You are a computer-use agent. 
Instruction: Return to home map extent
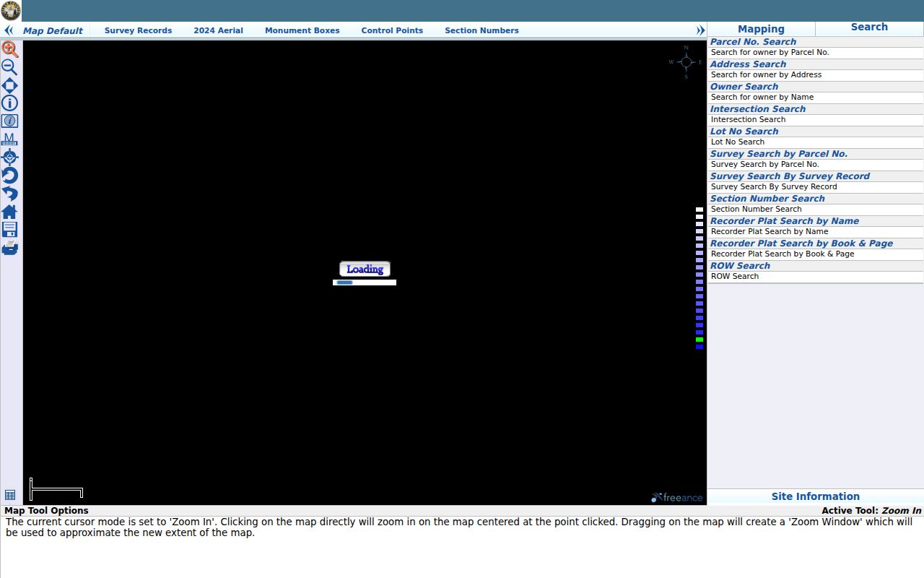coord(10,212)
